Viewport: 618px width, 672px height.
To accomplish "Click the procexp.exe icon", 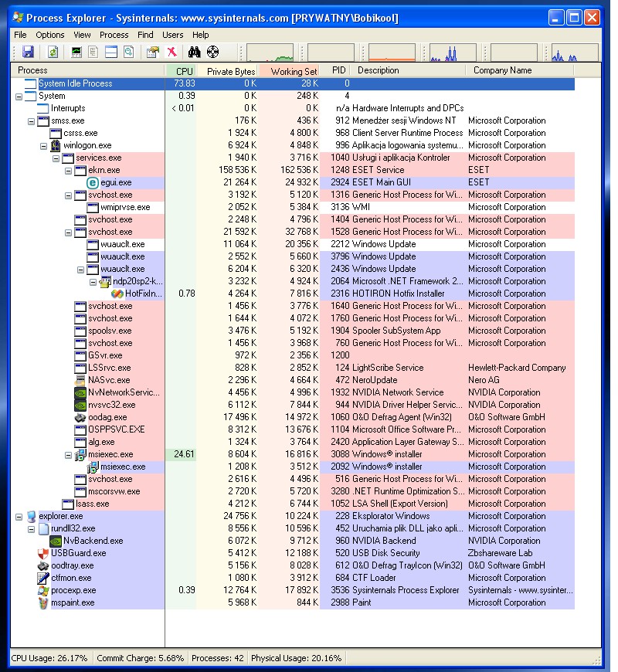I will pyautogui.click(x=43, y=591).
